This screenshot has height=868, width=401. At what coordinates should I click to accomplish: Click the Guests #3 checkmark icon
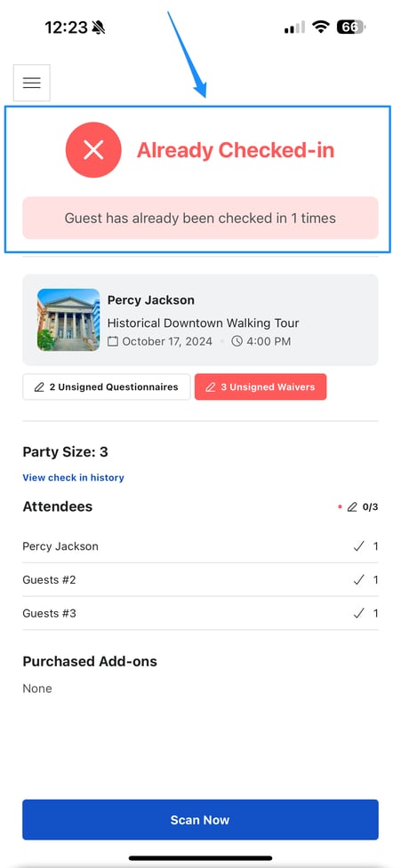pyautogui.click(x=359, y=613)
